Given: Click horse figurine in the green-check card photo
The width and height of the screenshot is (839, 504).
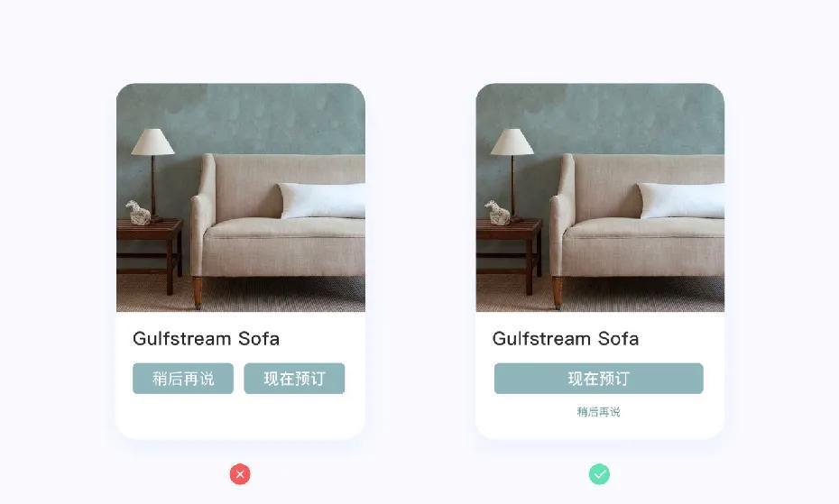Looking at the screenshot, I should 498,213.
